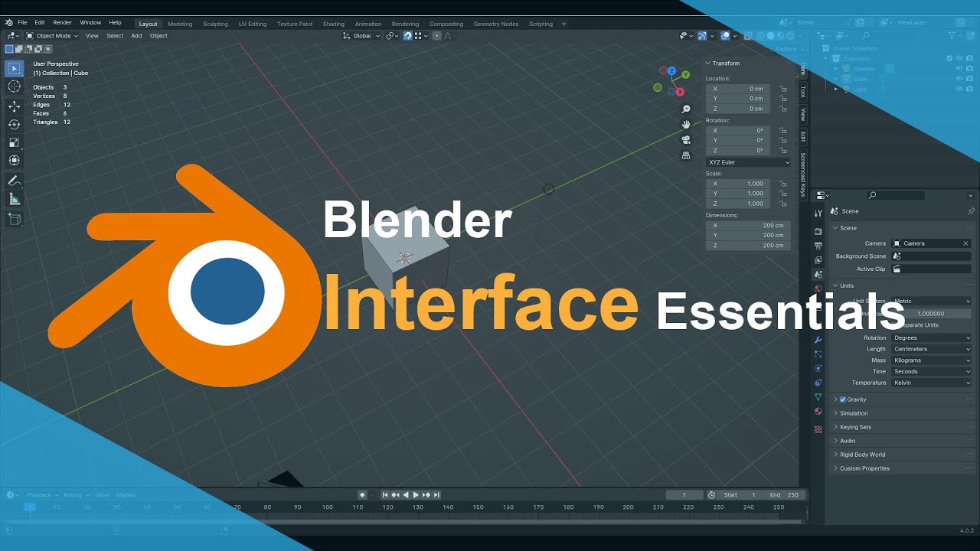Click the red X axis gizmo ball
The height and width of the screenshot is (551, 980).
[x=680, y=92]
